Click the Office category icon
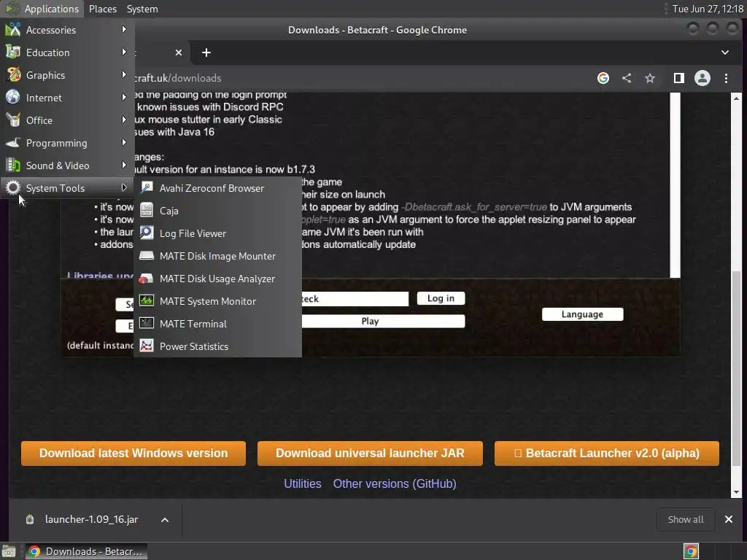747x560 pixels. click(13, 120)
